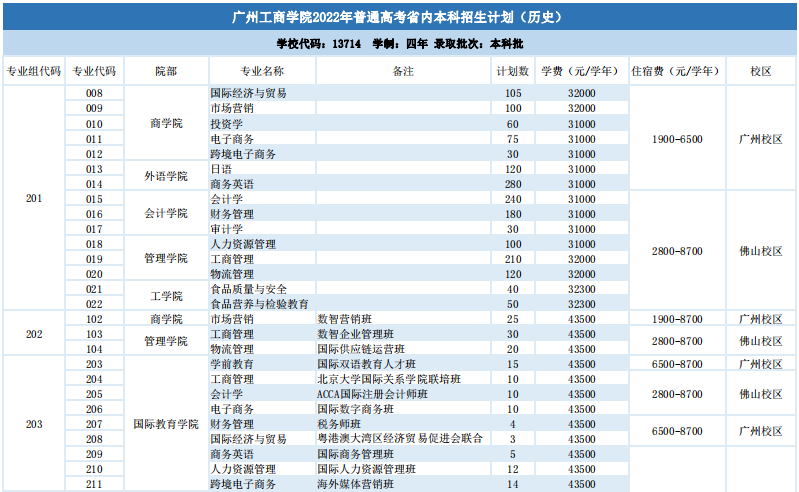Select the dorm fee 1900-8700
This screenshot has width=799, height=492.
(x=677, y=319)
